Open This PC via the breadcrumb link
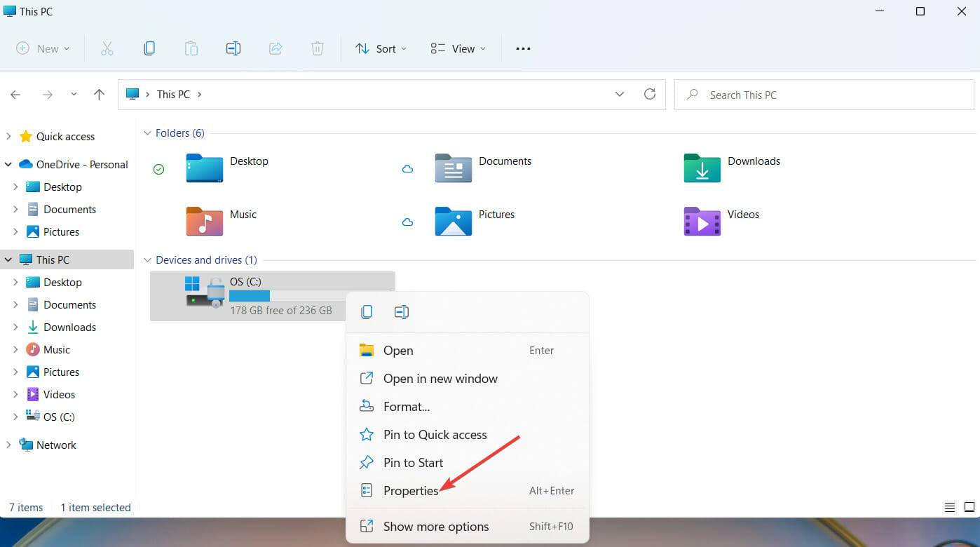This screenshot has height=547, width=980. [172, 94]
